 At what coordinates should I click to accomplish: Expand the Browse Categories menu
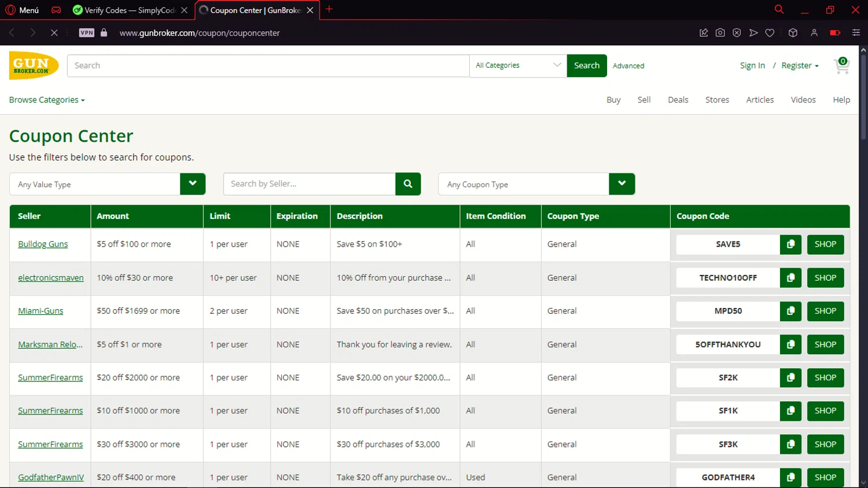[x=47, y=100]
